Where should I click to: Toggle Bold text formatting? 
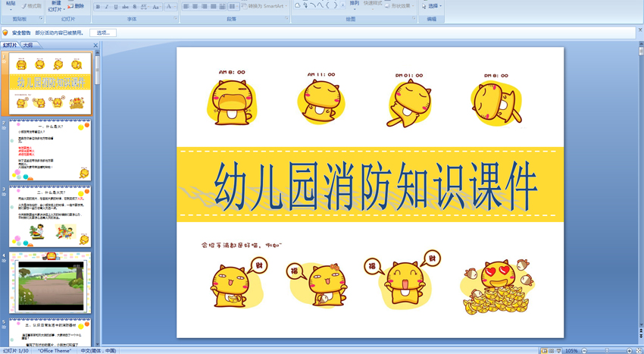click(98, 7)
